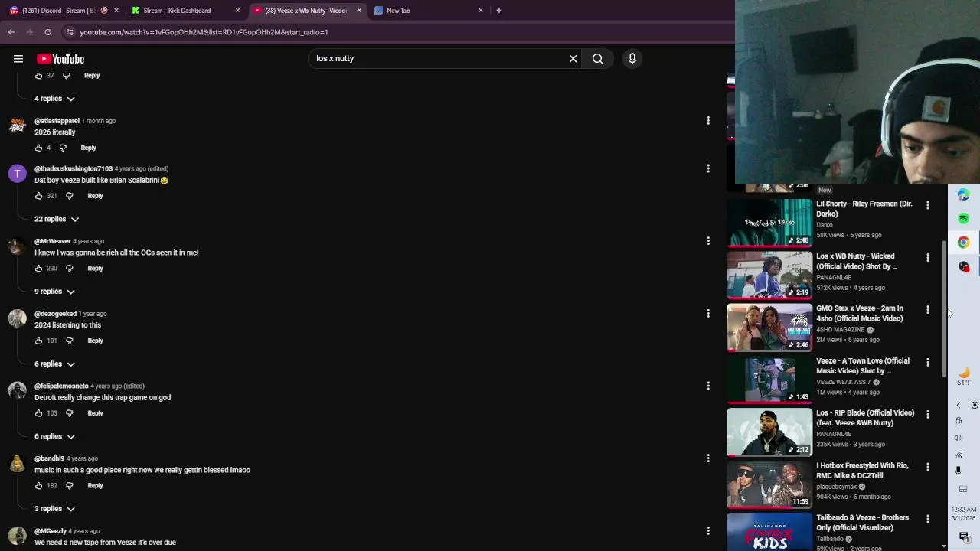Open Spotify from the side taskbar
The width and height of the screenshot is (980, 551).
[964, 219]
